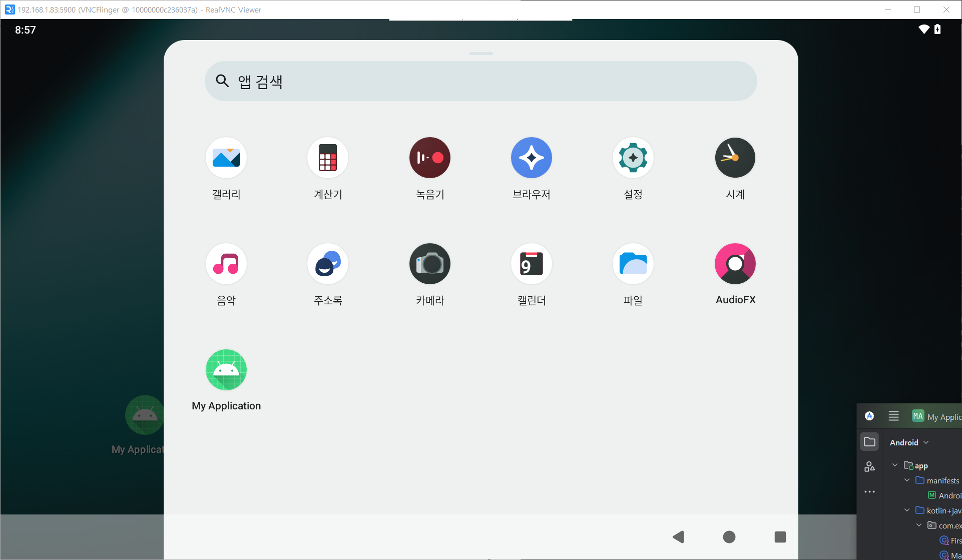Open the Android project view dropdown

tap(909, 442)
